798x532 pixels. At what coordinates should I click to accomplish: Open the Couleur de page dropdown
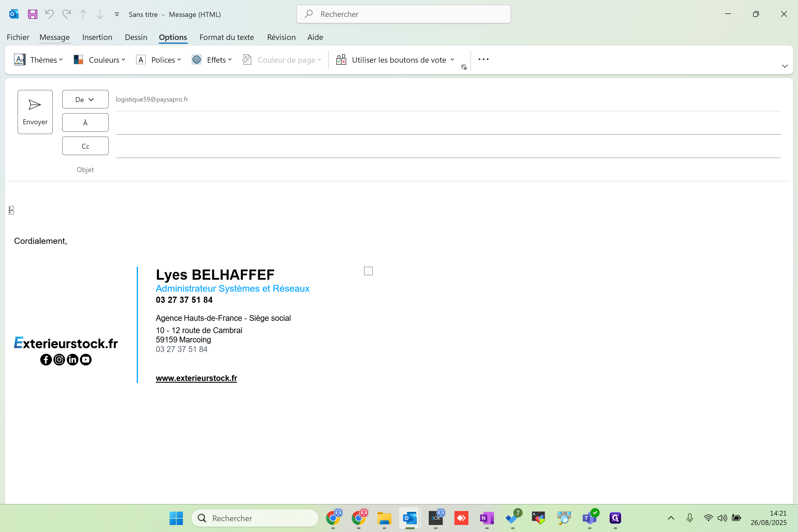coord(282,60)
